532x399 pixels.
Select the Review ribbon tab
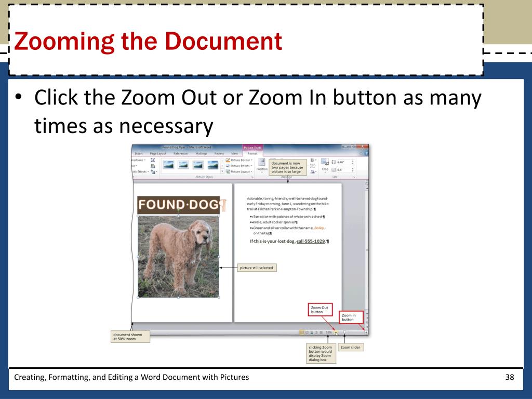click(x=219, y=154)
